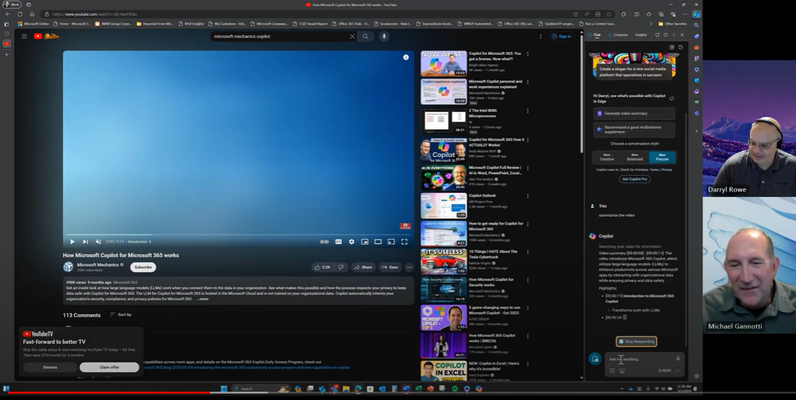
Task: Click Get Copilot Pro
Action: click(x=635, y=179)
